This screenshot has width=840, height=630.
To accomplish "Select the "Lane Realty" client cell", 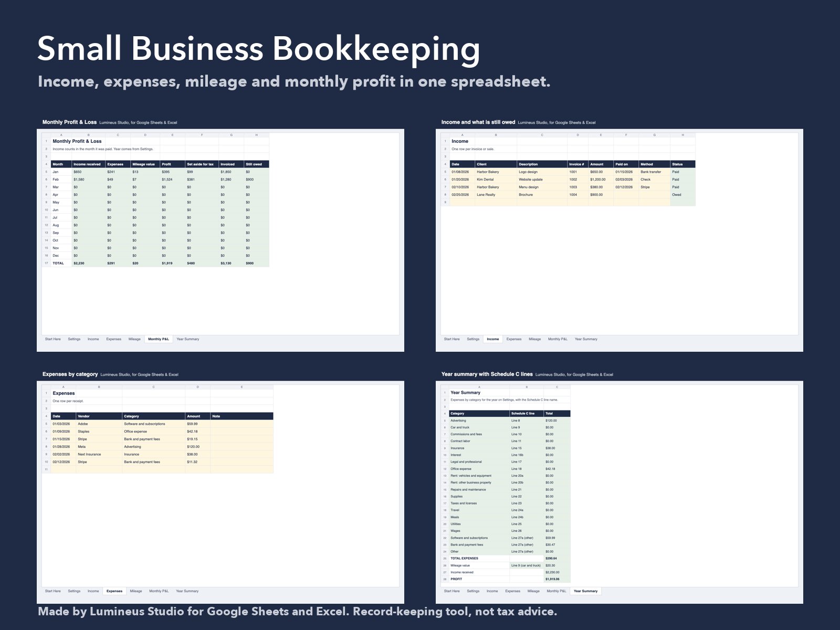I will [496, 195].
